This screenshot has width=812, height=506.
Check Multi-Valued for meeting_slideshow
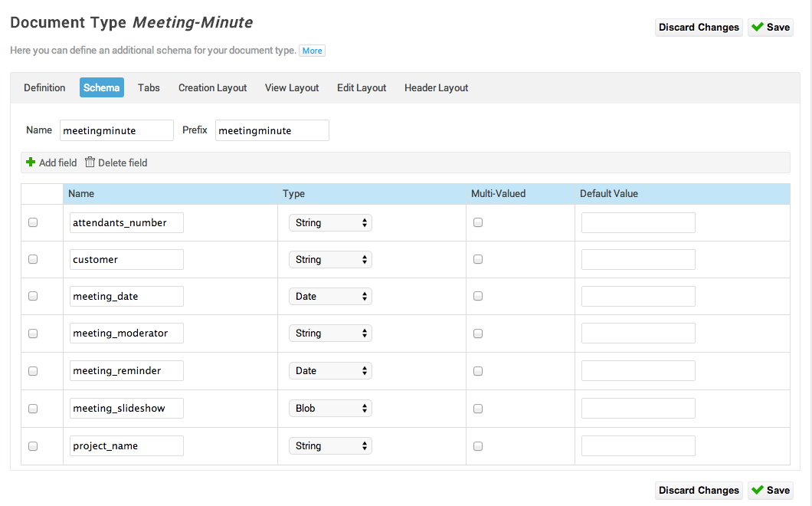tap(478, 409)
